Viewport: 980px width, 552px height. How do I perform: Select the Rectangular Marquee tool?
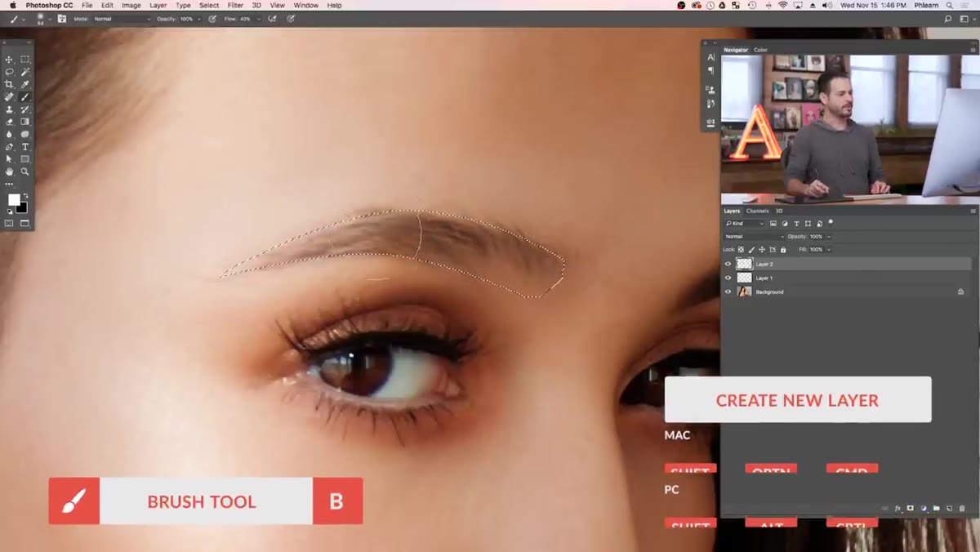[24, 60]
